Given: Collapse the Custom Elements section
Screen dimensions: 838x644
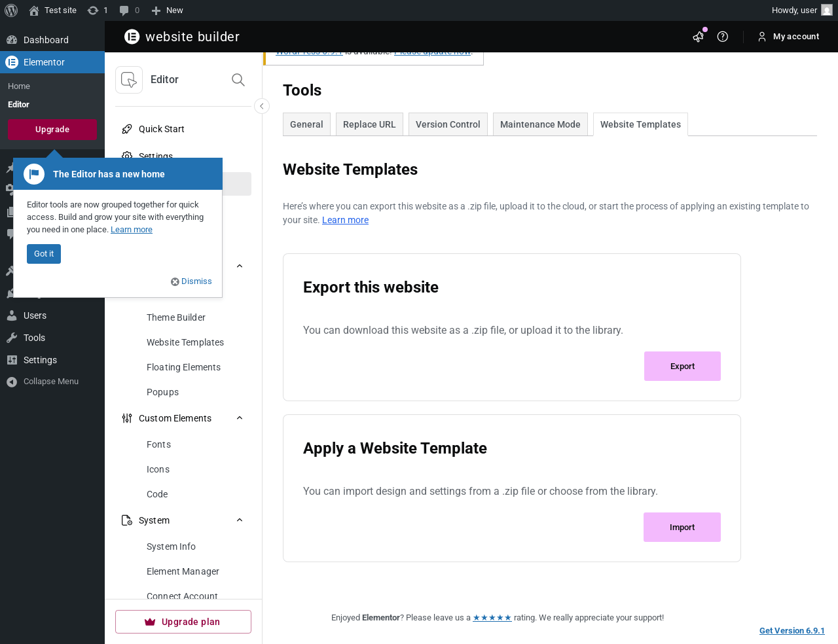Looking at the screenshot, I should [240, 418].
